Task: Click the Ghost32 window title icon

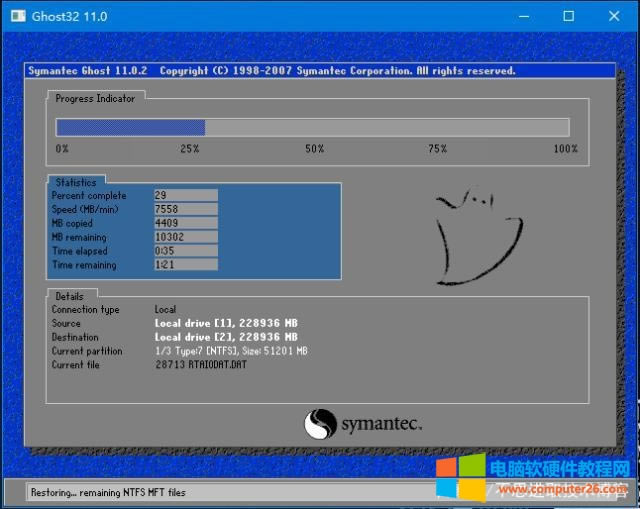Action: 18,16
